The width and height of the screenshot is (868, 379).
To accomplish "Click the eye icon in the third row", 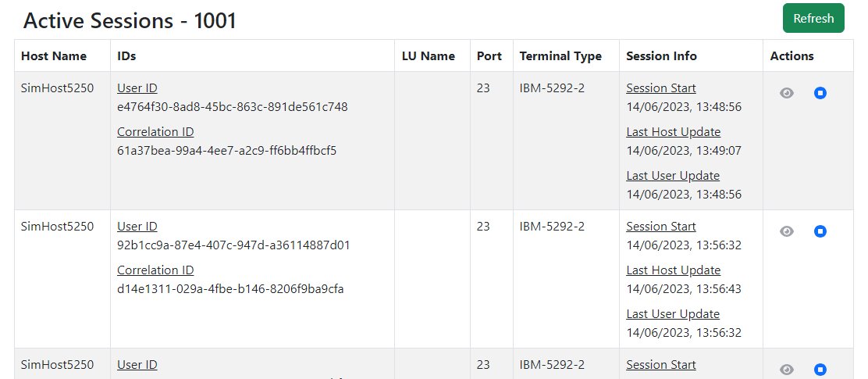I will tap(787, 370).
